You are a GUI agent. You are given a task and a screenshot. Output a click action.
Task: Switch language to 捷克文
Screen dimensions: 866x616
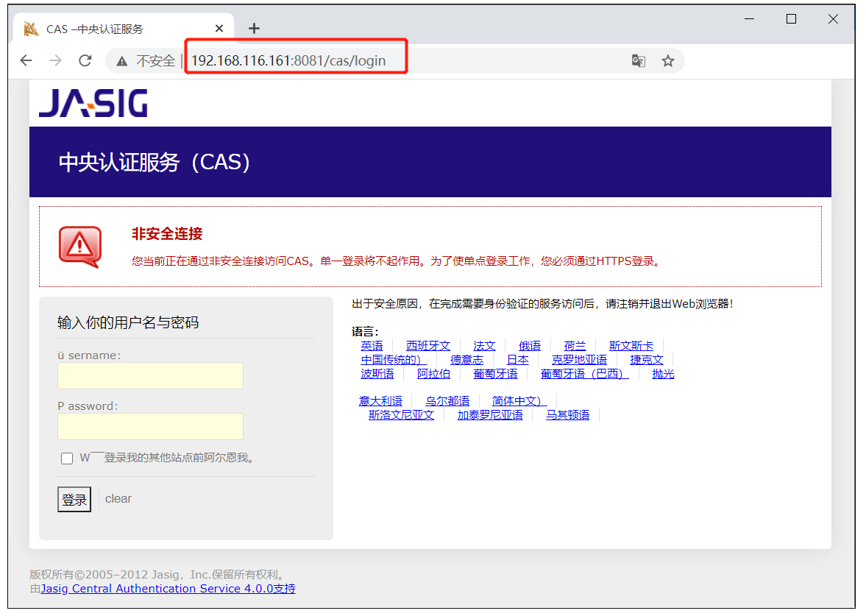click(647, 360)
